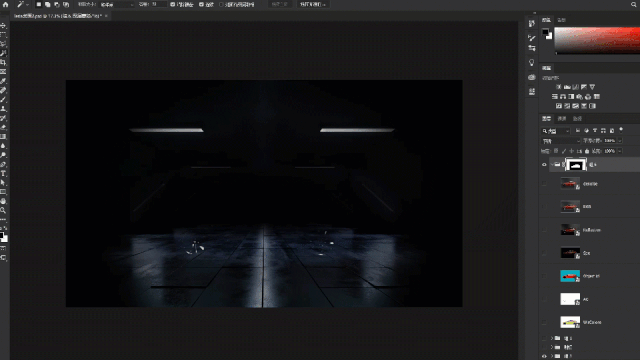The width and height of the screenshot is (640, 360).
Task: Select the Crop tool in the toolbar
Action: (3, 62)
